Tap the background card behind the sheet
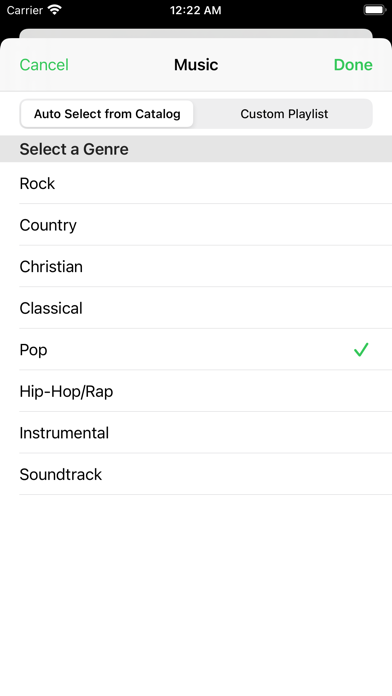The height and width of the screenshot is (696, 392). tap(196, 33)
